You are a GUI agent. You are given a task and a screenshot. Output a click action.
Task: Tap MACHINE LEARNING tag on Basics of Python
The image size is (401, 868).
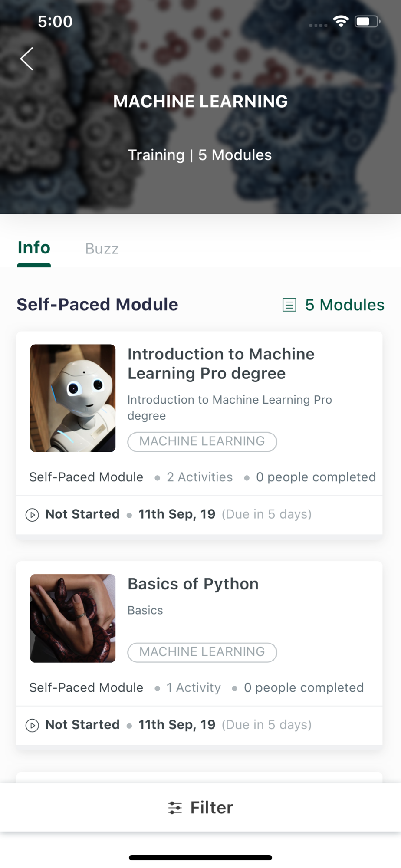coord(202,652)
